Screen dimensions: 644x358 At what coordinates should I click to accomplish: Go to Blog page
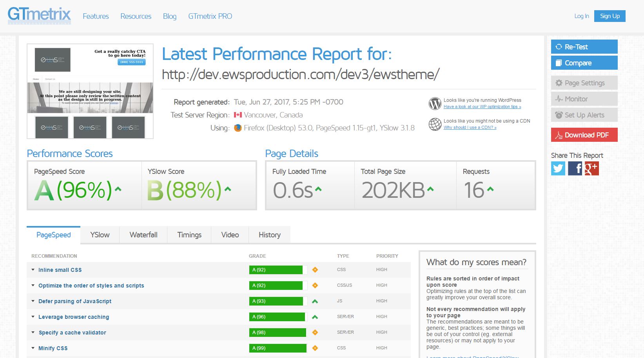pos(170,16)
